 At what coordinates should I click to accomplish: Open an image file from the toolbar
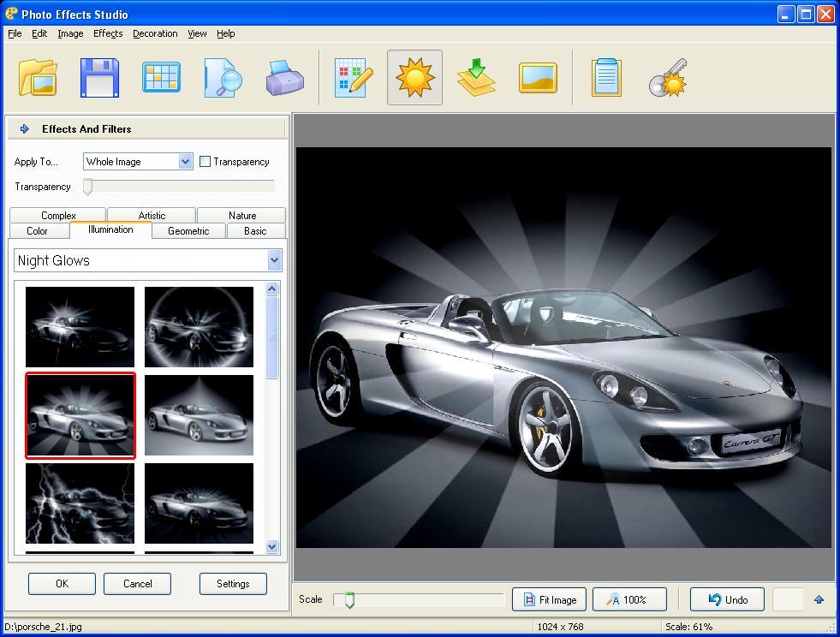(38, 77)
